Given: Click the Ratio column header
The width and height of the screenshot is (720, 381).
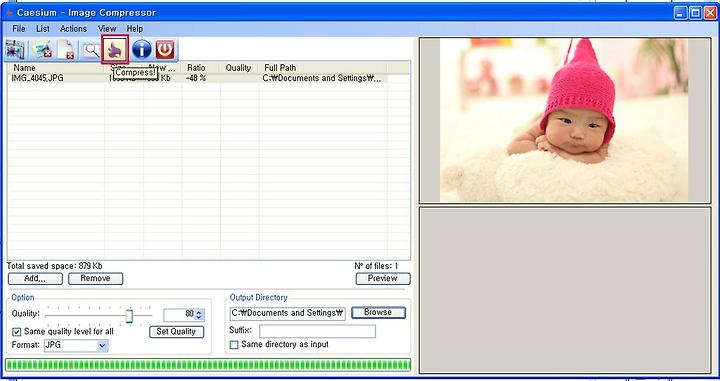Looking at the screenshot, I should coord(201,67).
